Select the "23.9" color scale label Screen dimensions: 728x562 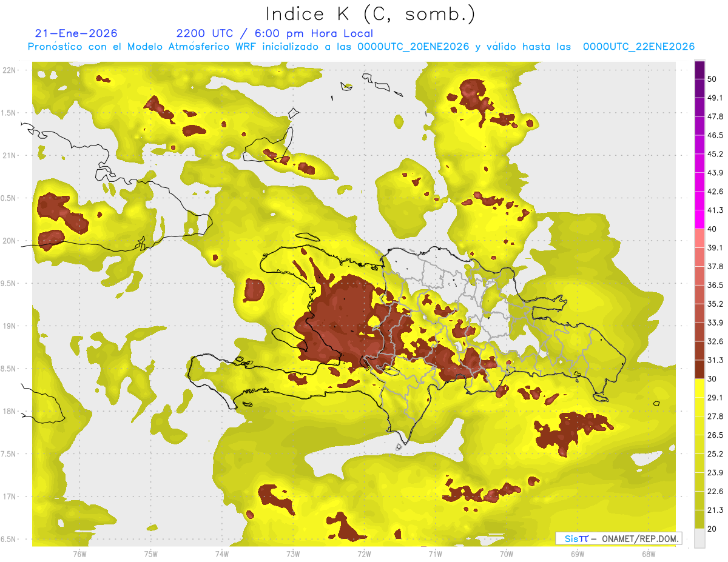point(715,472)
